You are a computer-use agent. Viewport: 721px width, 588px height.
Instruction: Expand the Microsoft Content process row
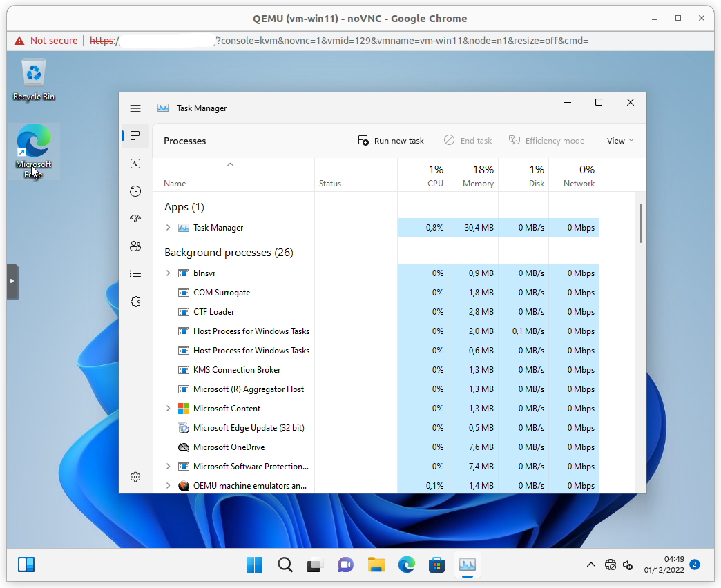169,409
